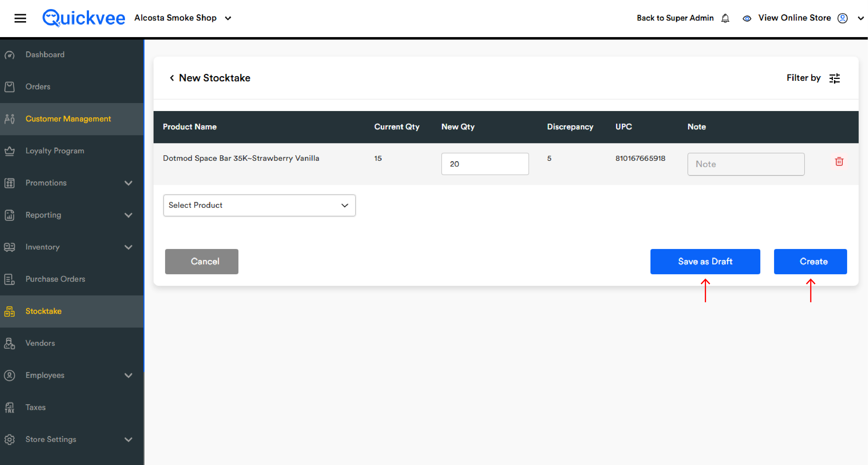Click the Quickvee logo
Viewport: 868px width, 465px height.
tap(84, 18)
